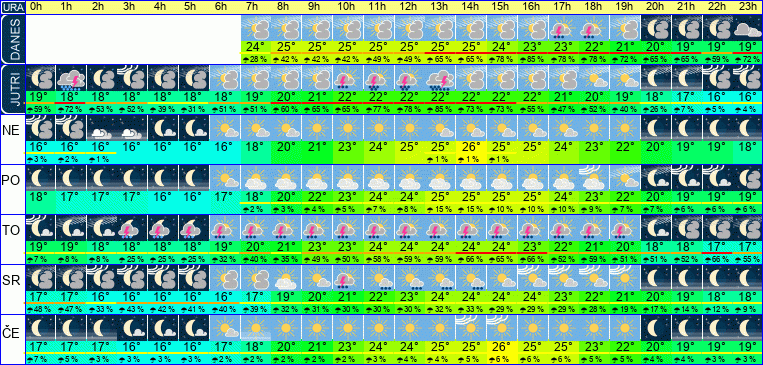Select the ČE day row label

(12, 333)
